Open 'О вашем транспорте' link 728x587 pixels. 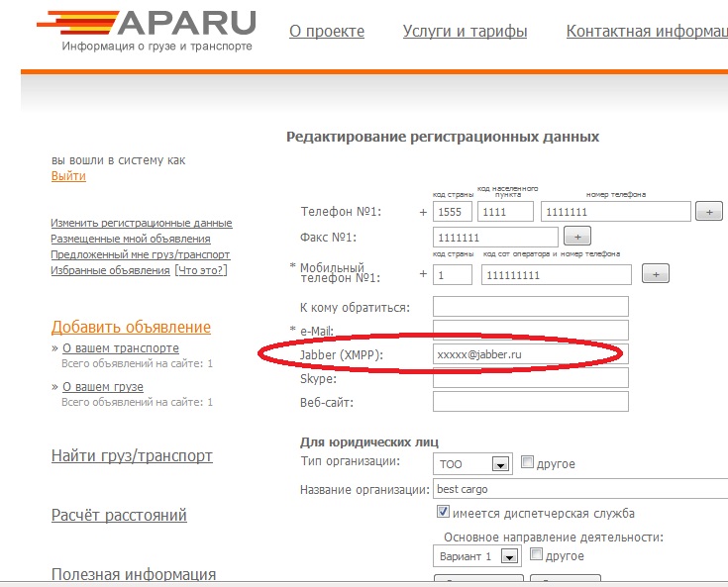tap(121, 348)
